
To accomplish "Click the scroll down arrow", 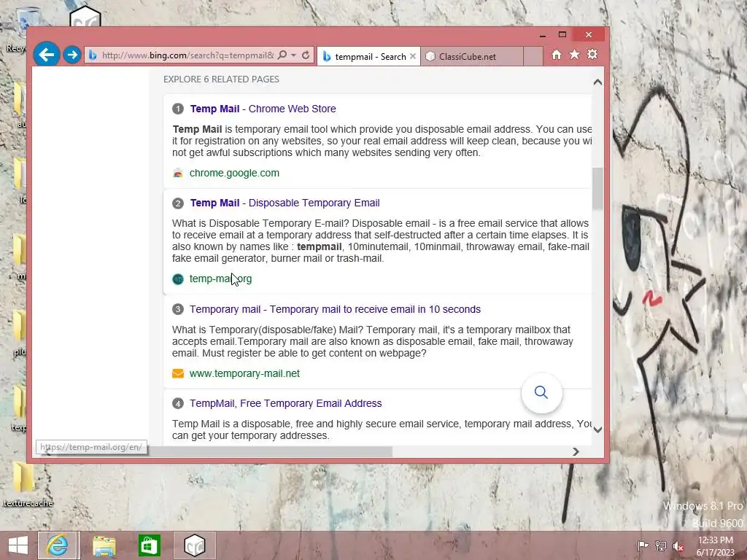I will (597, 429).
